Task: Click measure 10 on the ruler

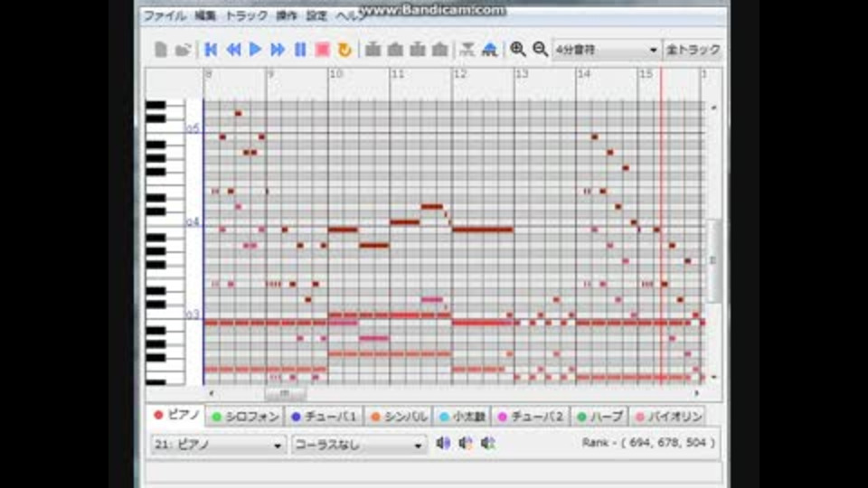Action: (335, 74)
